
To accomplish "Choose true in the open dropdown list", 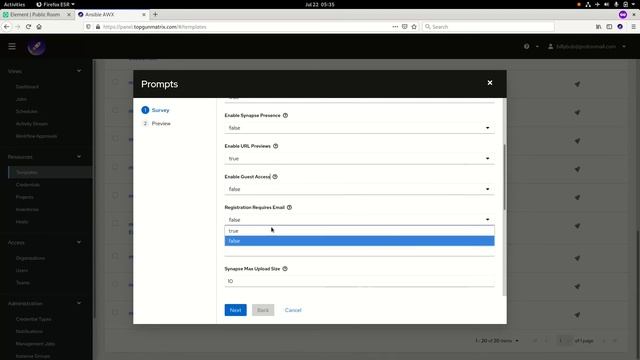I will [x=359, y=231].
